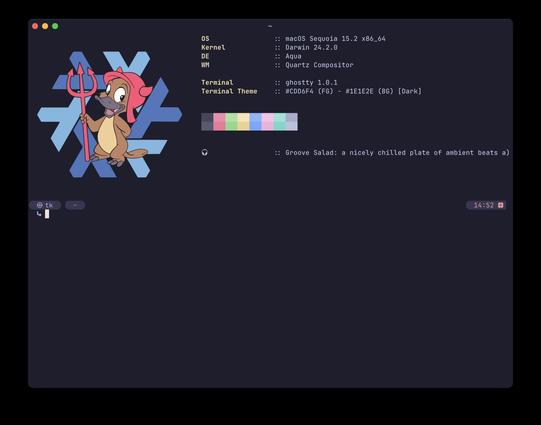
Task: Click "Quartz Compositor" value
Action: [x=319, y=65]
